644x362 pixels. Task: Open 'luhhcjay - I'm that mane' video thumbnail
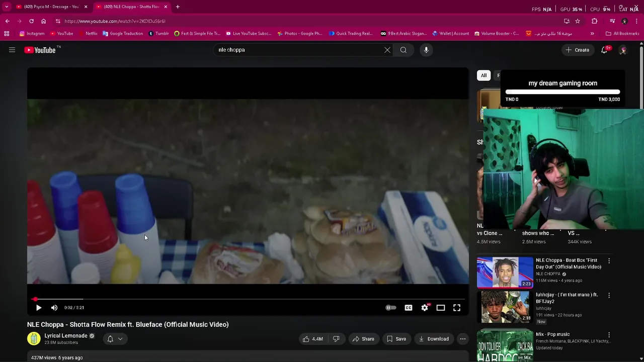(505, 307)
